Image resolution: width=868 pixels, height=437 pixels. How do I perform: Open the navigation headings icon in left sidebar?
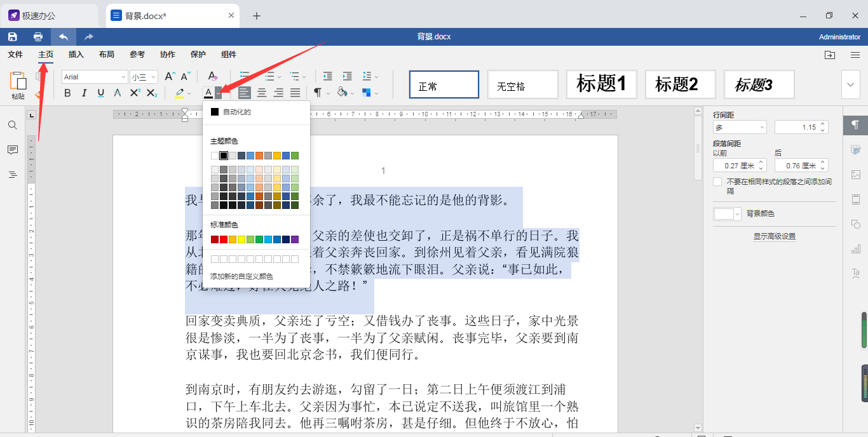13,175
